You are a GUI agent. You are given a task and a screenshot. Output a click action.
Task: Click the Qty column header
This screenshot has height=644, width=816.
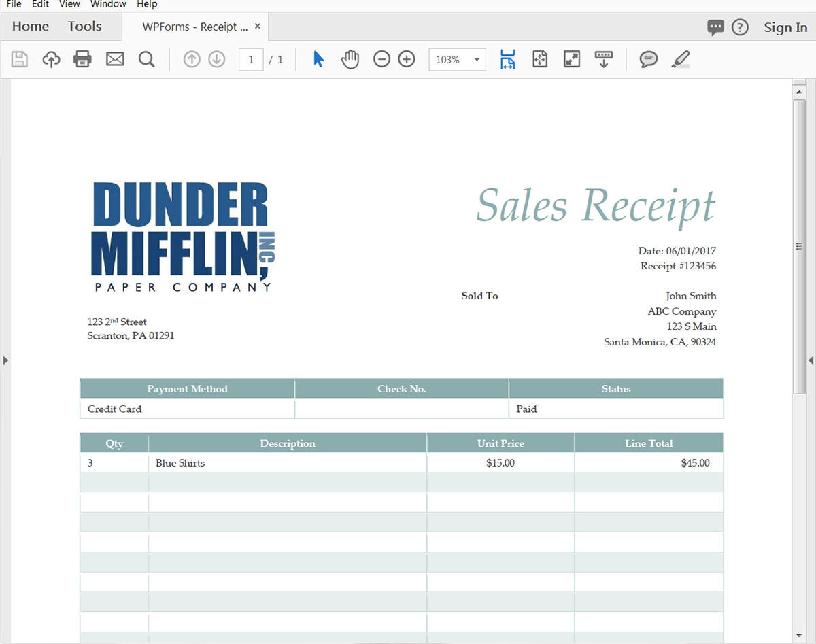pyautogui.click(x=114, y=443)
